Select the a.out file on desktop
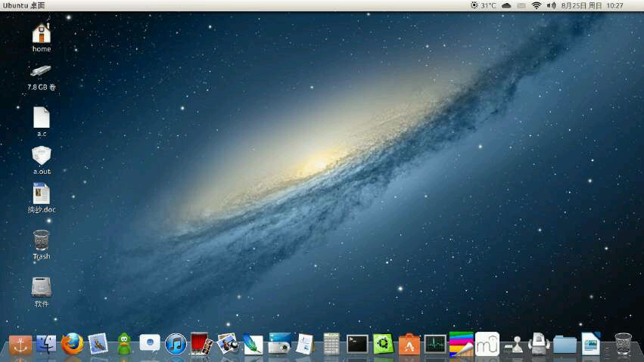This screenshot has width=644, height=362. [x=42, y=160]
